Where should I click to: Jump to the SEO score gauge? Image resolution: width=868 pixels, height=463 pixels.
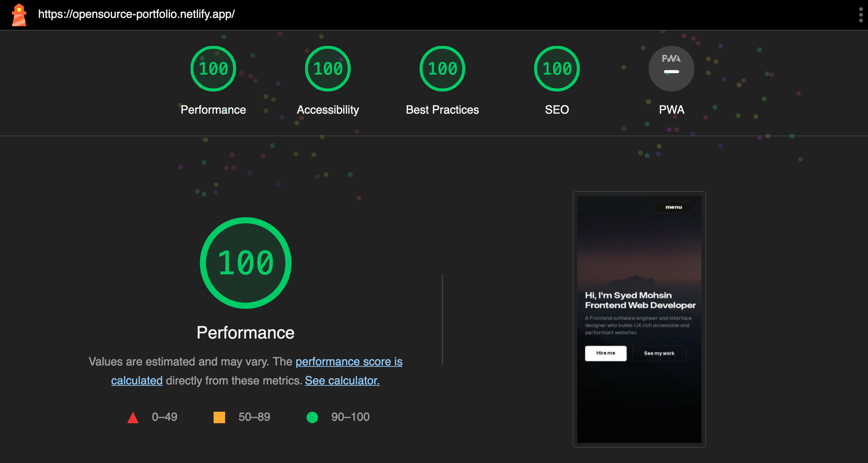point(557,68)
